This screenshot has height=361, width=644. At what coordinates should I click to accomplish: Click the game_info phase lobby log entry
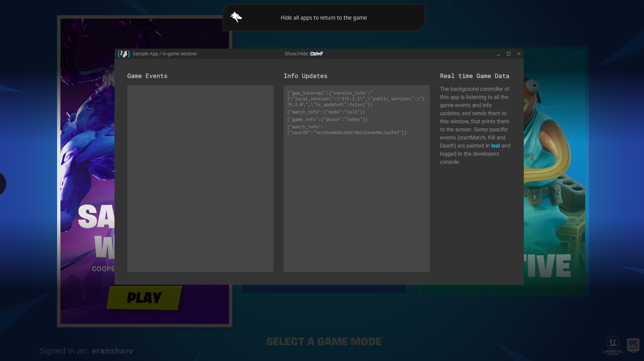327,119
